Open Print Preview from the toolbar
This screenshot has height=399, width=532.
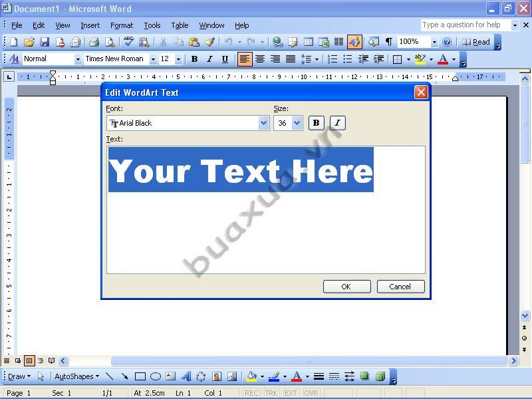pos(110,42)
